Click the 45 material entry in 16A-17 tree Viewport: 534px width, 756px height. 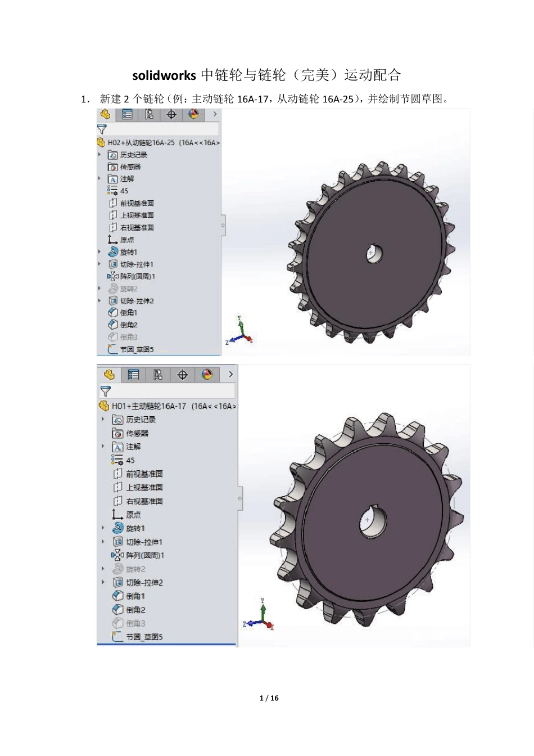tap(123, 460)
